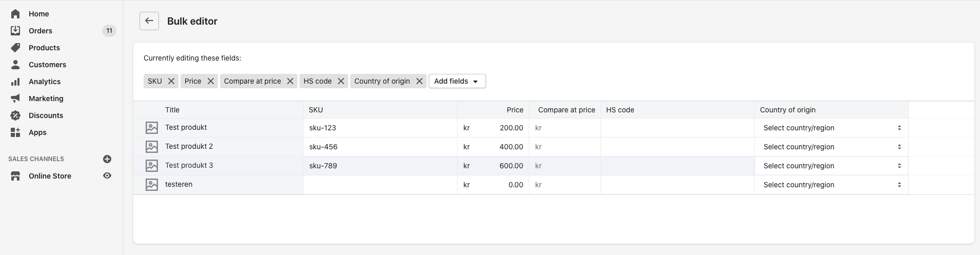Screen dimensions: 980x255
Task: Remove the SKU field tag
Action: [x=171, y=81]
